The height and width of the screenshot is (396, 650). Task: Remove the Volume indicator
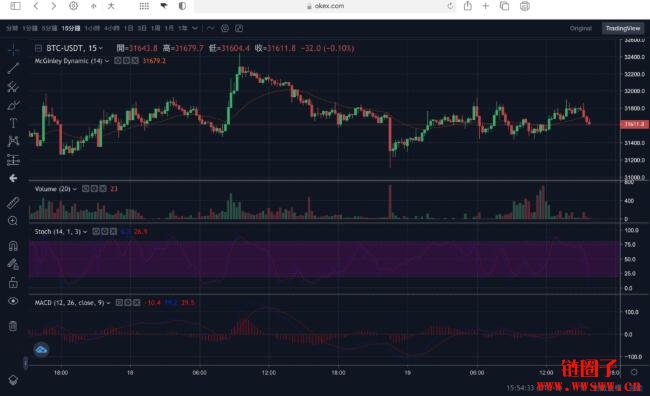pos(103,189)
